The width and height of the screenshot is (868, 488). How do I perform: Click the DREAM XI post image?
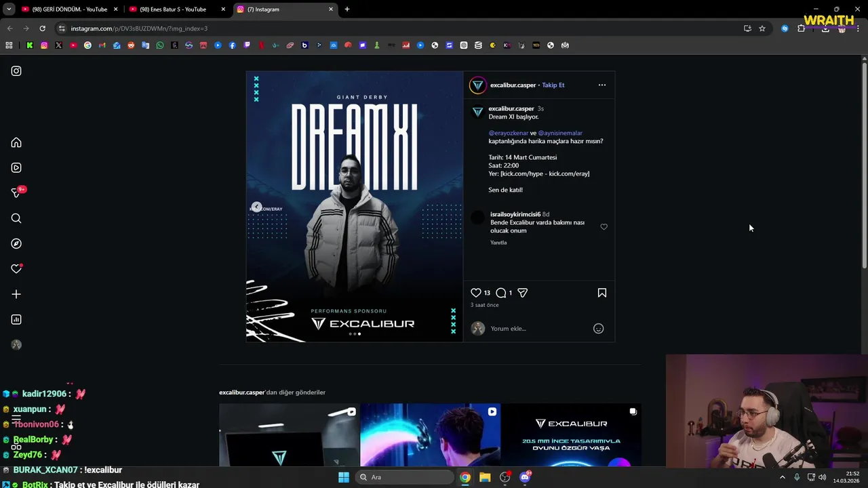[x=355, y=207]
